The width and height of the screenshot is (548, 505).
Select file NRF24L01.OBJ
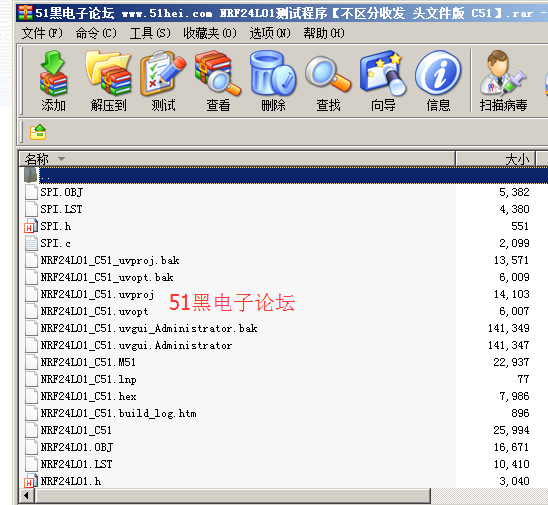[77, 447]
